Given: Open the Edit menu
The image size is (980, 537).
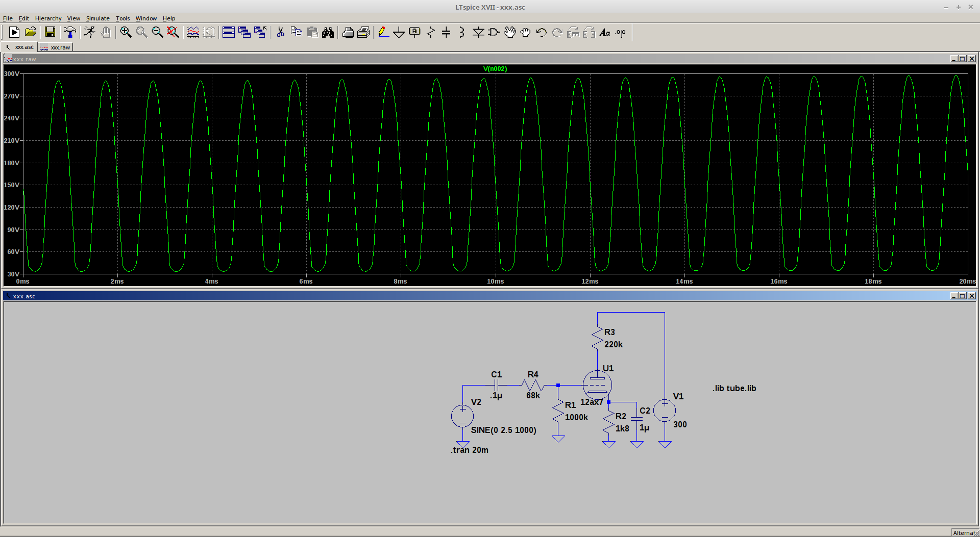Looking at the screenshot, I should point(24,18).
